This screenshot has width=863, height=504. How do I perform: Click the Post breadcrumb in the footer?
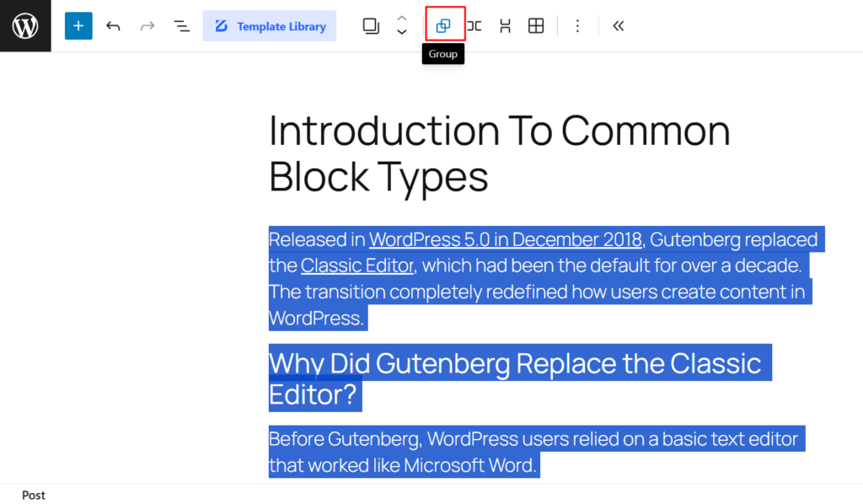34,495
